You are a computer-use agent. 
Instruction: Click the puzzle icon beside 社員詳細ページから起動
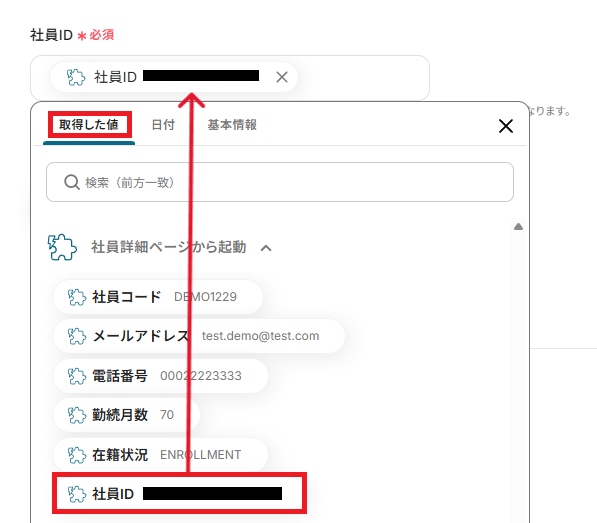(62, 247)
